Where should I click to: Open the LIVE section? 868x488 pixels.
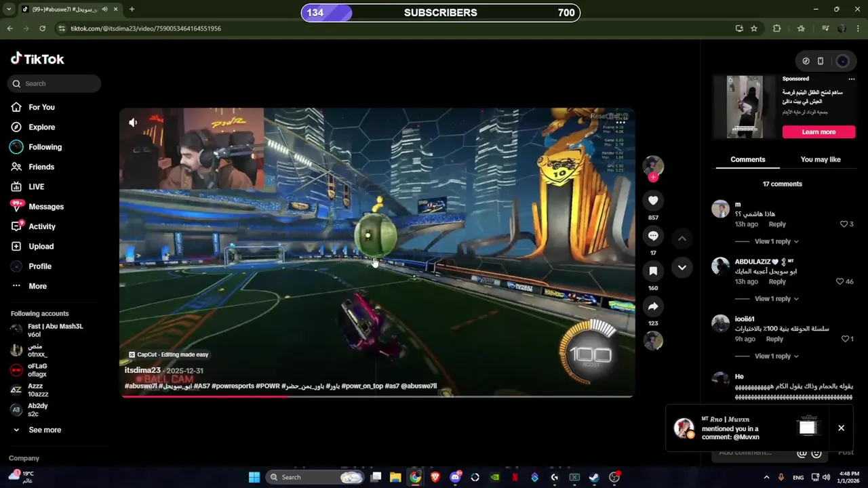coord(27,186)
